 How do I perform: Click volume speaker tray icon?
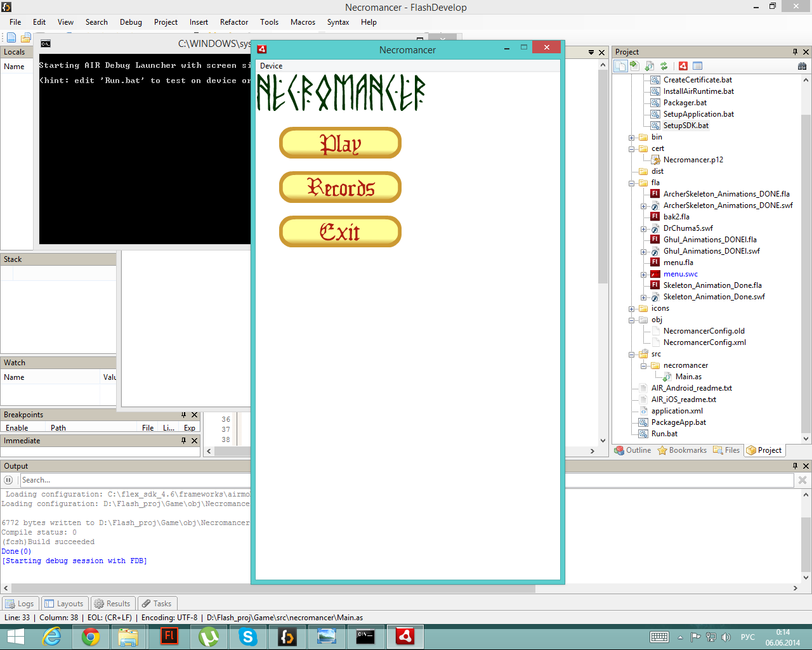click(x=726, y=637)
